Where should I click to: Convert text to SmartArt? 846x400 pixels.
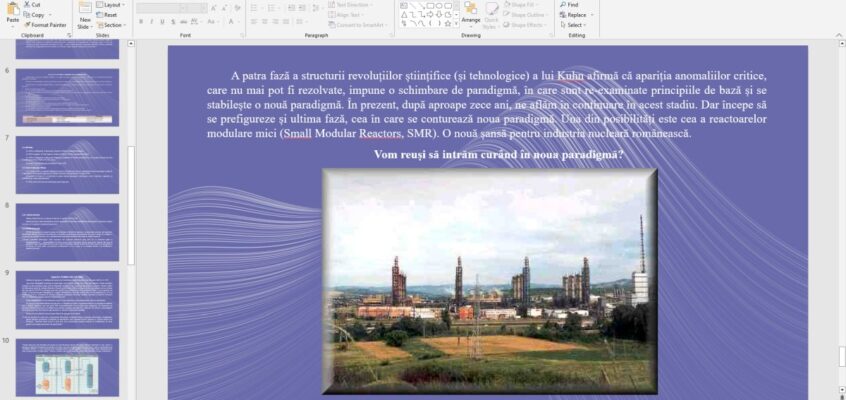(359, 25)
